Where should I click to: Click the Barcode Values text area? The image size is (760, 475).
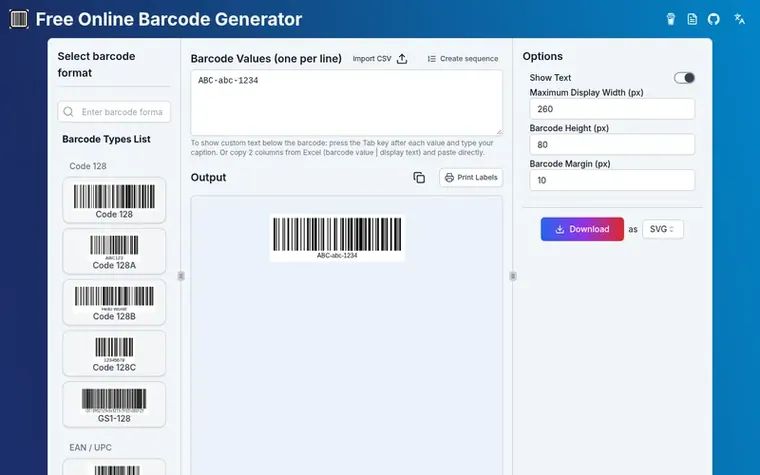tap(347, 103)
